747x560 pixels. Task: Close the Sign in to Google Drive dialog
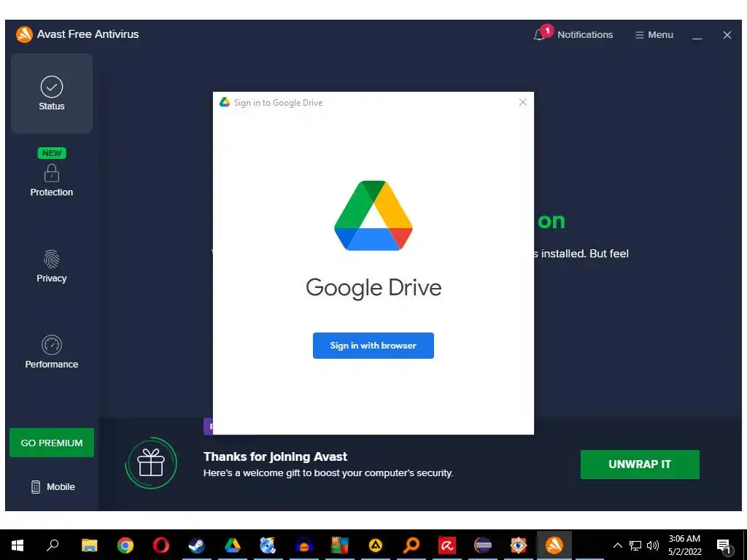coord(522,102)
